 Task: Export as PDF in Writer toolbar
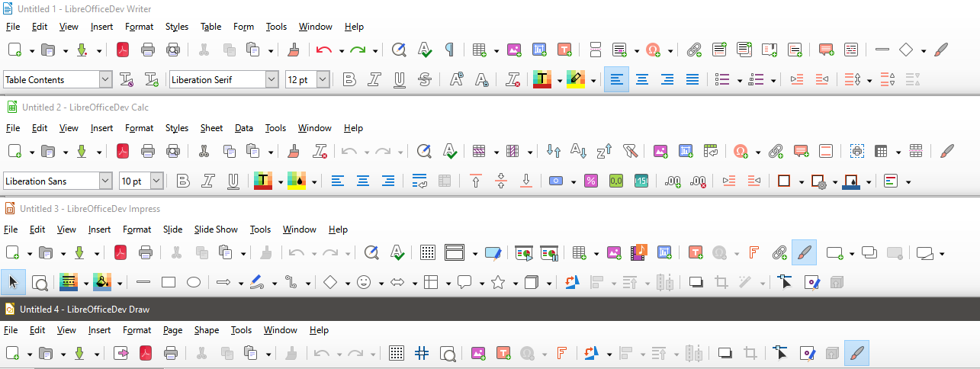(123, 50)
